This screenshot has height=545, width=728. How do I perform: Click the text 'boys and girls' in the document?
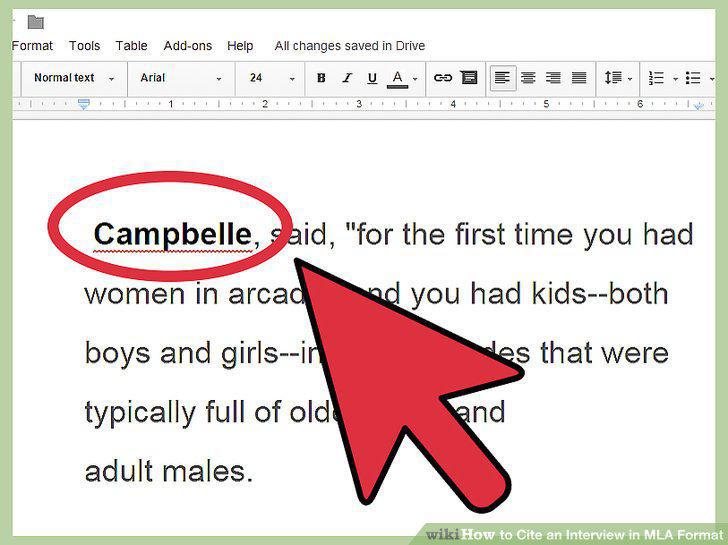point(182,354)
